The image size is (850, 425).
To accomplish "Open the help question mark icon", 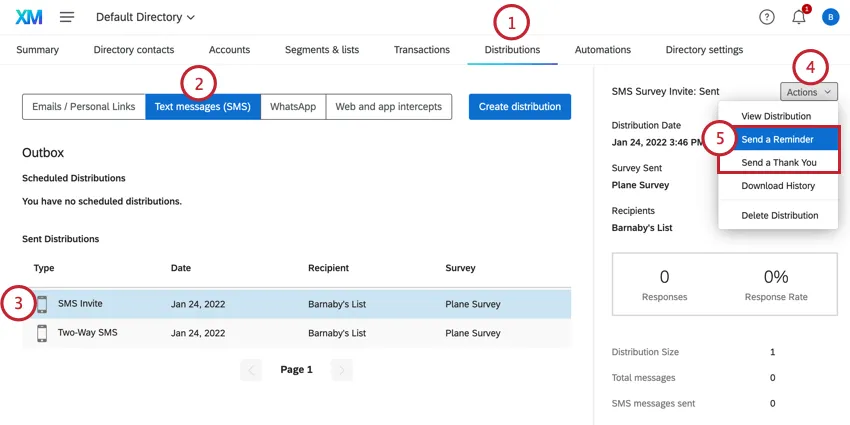I will 767,17.
